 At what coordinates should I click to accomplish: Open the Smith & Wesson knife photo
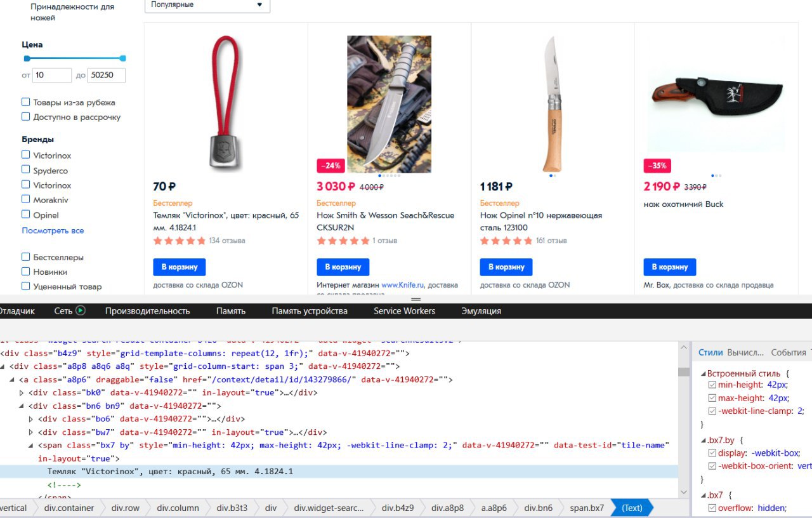point(389,103)
